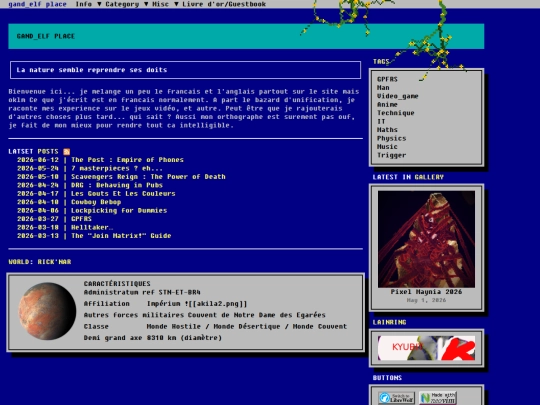Click the CARACTÉRISTIQUES heading
Screen dimensions: 540x405
click(x=117, y=284)
